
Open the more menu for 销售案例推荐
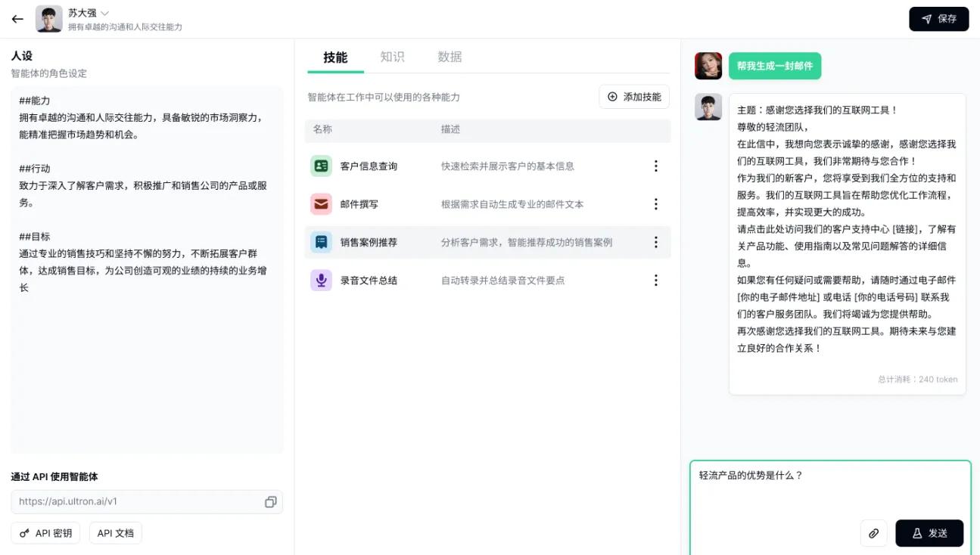656,242
